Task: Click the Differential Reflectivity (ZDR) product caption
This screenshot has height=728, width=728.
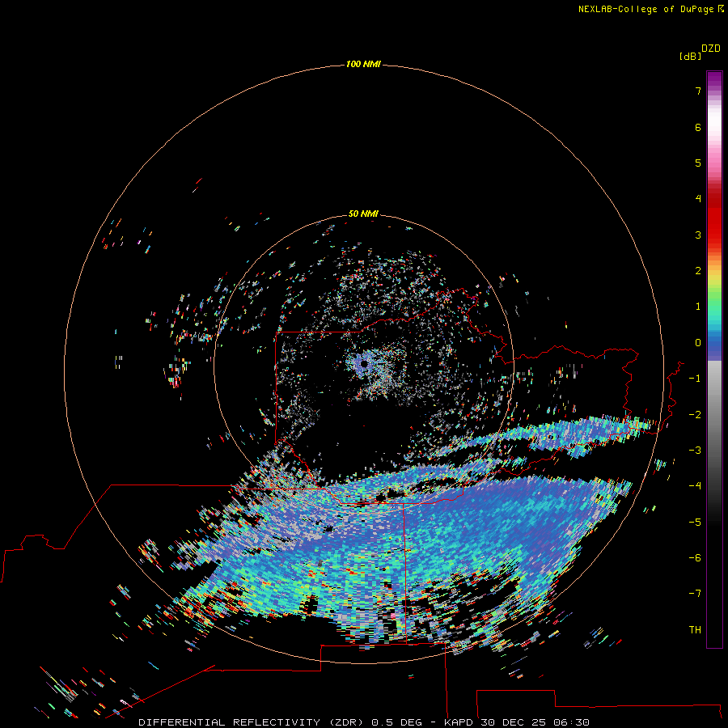Action: click(364, 722)
